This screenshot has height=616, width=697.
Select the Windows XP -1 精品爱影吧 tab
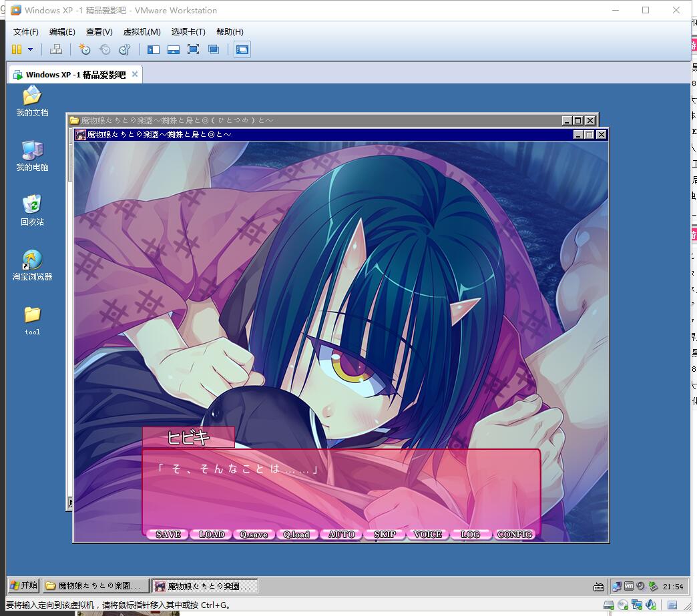[75, 74]
